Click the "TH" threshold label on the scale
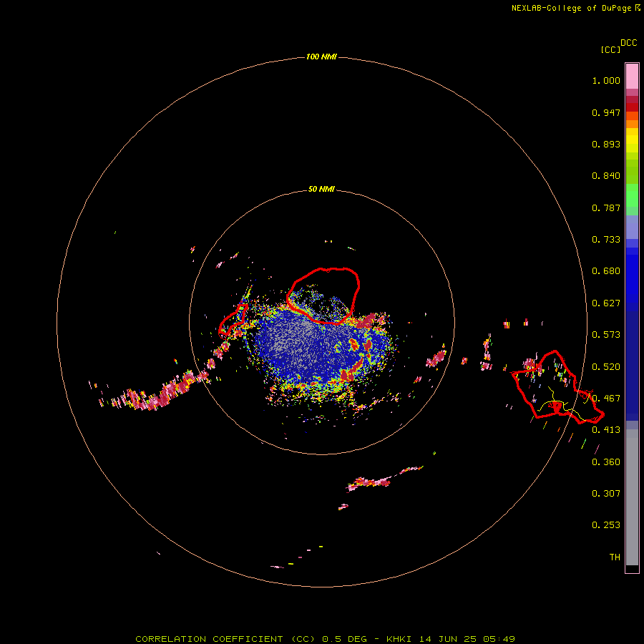Image resolution: width=644 pixels, height=644 pixels. pyautogui.click(x=615, y=557)
